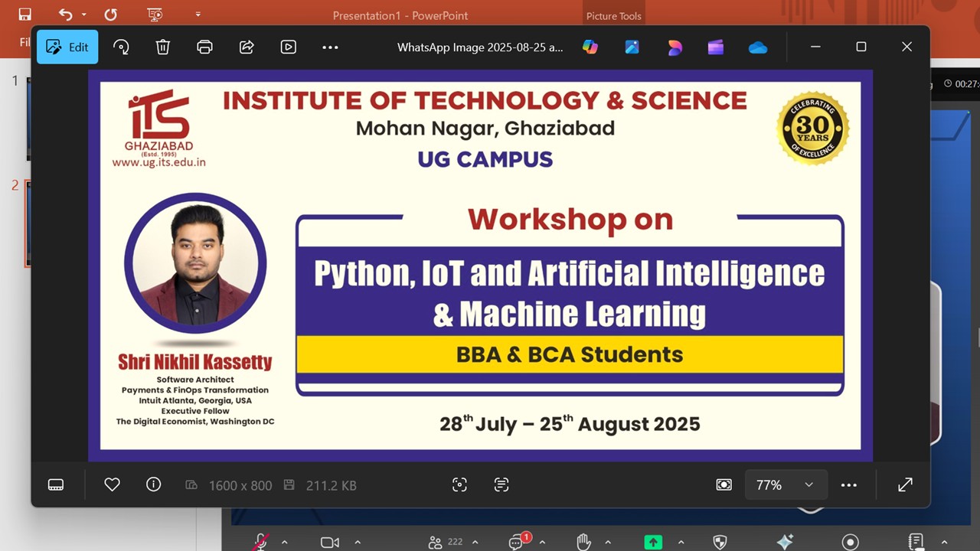Viewport: 980px width, 551px height.
Task: Click the green share screen button
Action: [x=653, y=542]
